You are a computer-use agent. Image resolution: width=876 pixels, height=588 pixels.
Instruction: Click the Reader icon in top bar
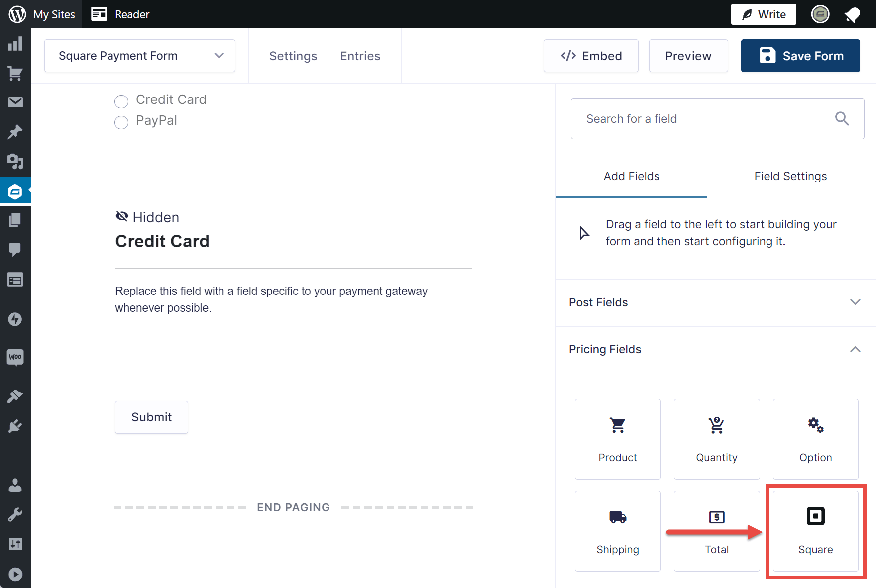pyautogui.click(x=99, y=14)
